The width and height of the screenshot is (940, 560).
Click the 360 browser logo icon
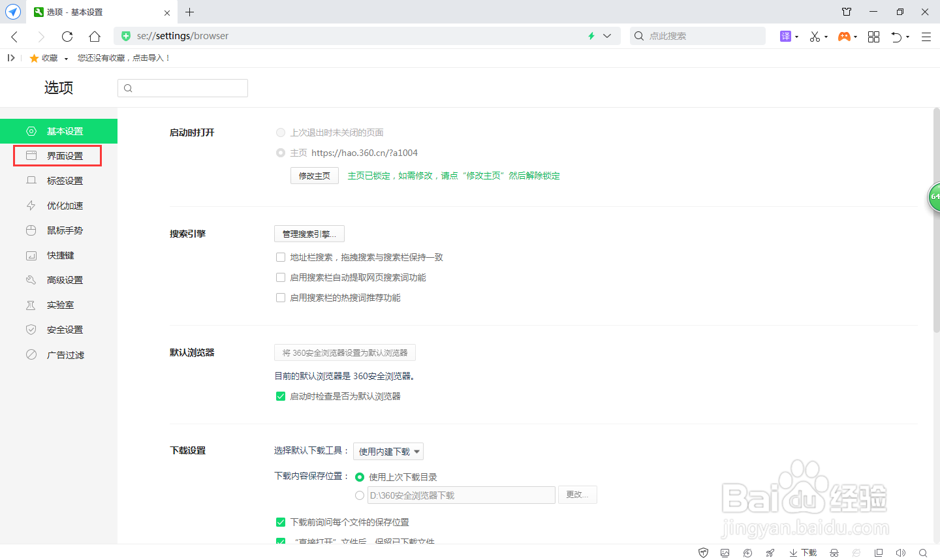(x=13, y=12)
